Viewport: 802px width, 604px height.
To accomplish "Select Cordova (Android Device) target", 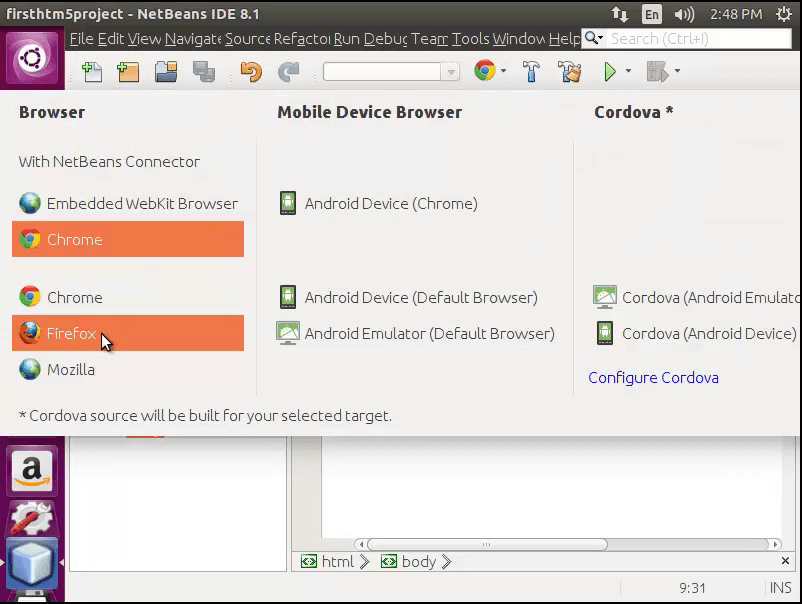I will pyautogui.click(x=696, y=333).
